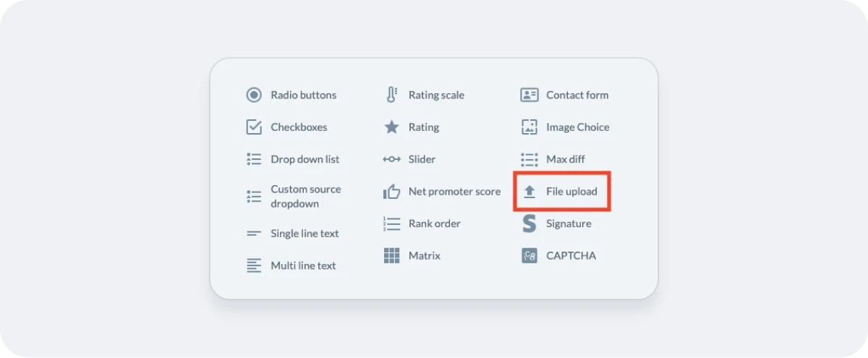Pick the "Drop down list" label
This screenshot has height=358, width=868.
305,159
